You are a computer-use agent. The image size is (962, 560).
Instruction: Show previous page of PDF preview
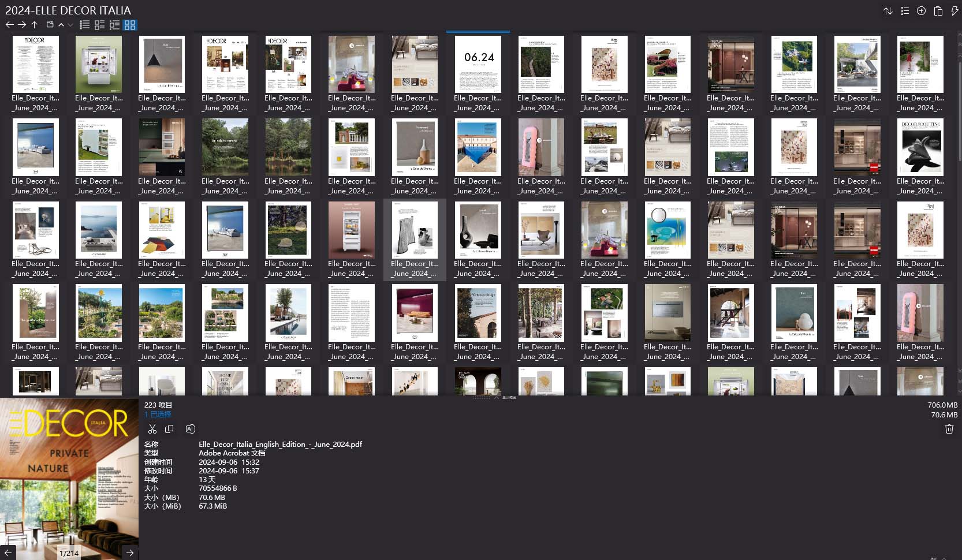point(8,552)
